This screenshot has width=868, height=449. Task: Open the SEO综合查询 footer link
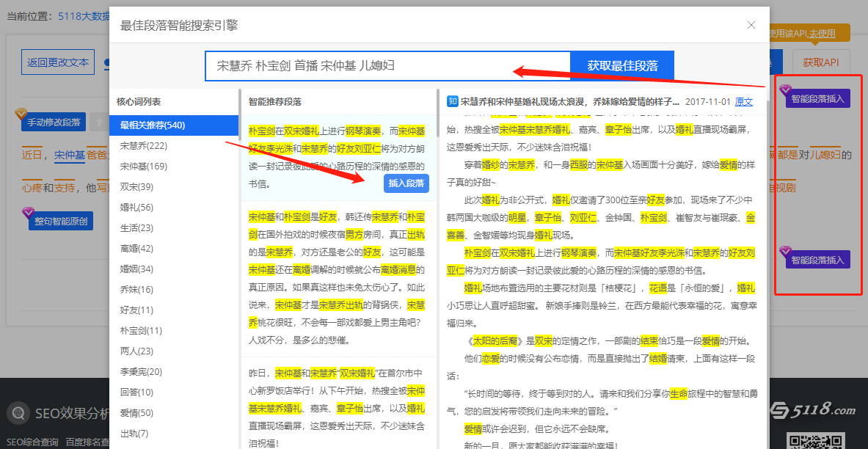[x=32, y=442]
